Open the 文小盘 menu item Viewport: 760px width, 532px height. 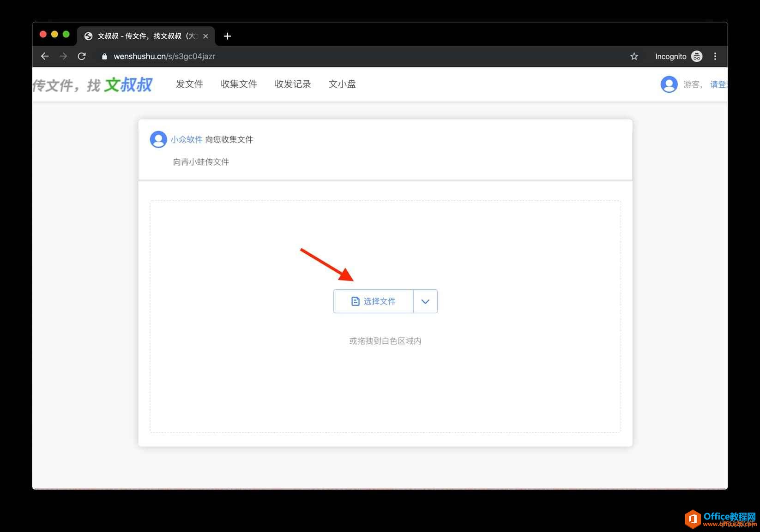(x=342, y=84)
